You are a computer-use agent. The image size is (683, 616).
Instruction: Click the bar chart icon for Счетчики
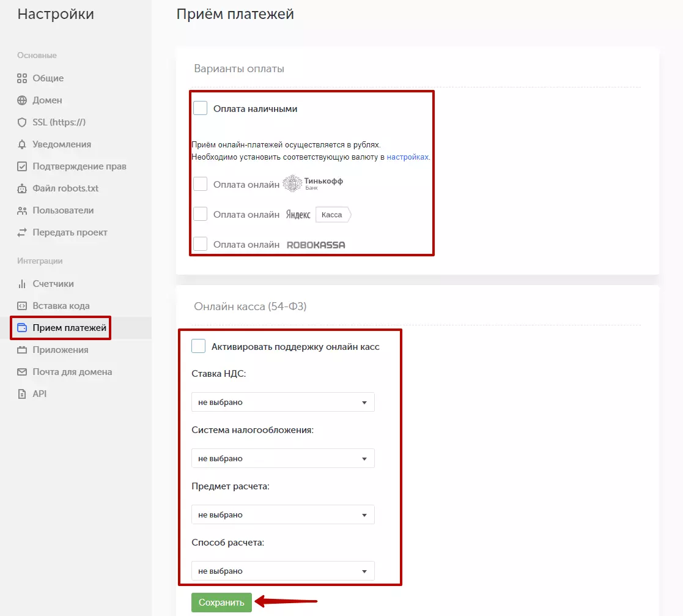coord(22,284)
